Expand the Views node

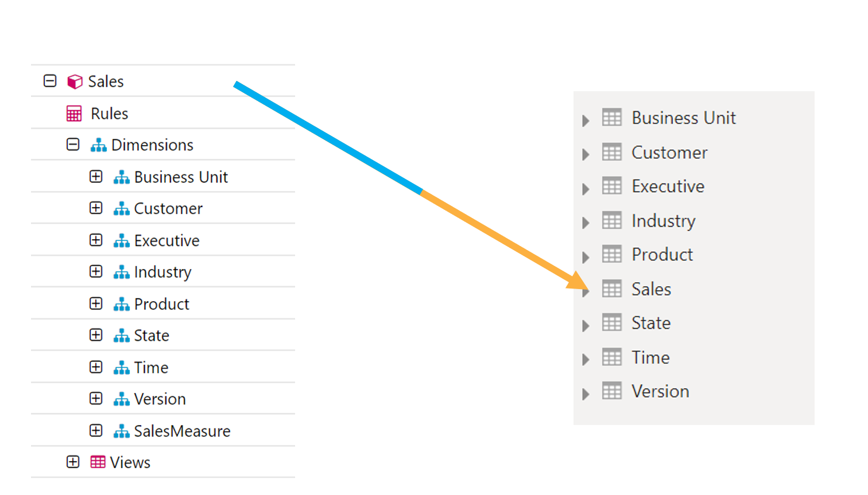tap(73, 462)
